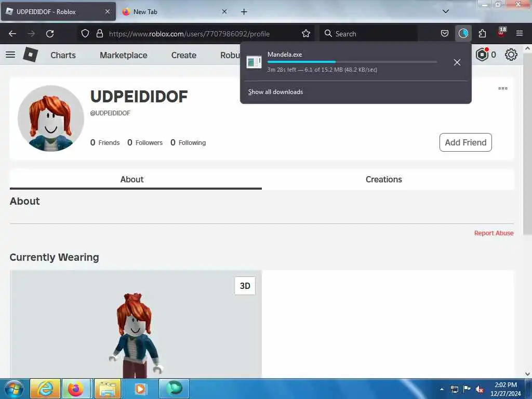Click the avatar in Currently Wearing preview

coord(136,335)
